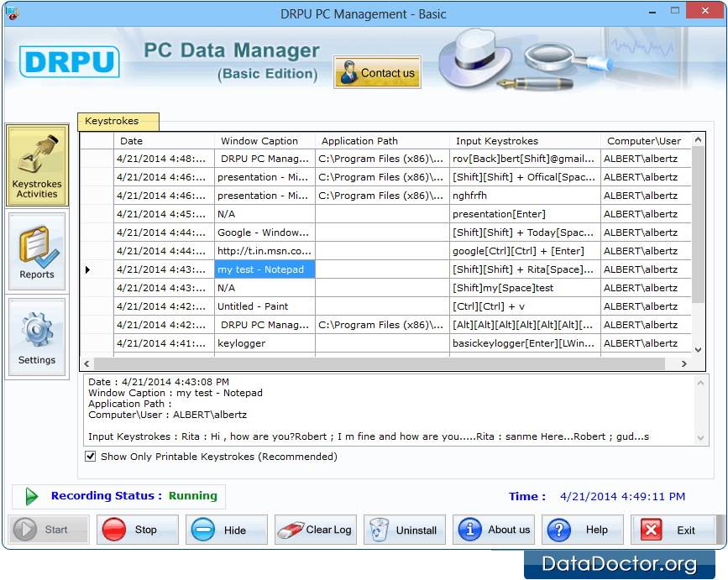Select the 'Untitled - Paint' row caption
The image size is (728, 580).
point(264,306)
